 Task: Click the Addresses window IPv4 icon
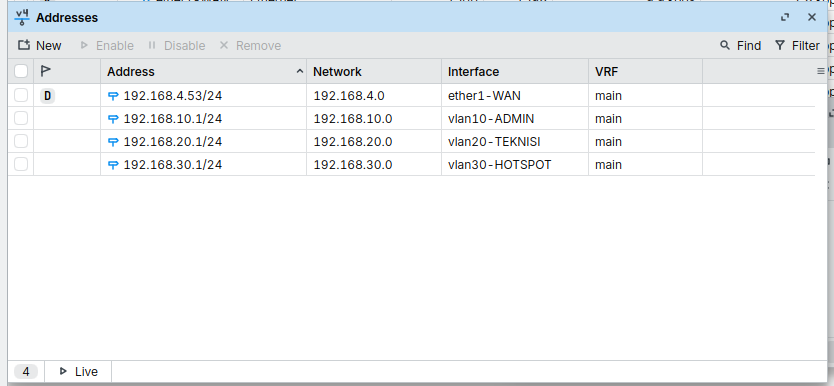tap(22, 18)
